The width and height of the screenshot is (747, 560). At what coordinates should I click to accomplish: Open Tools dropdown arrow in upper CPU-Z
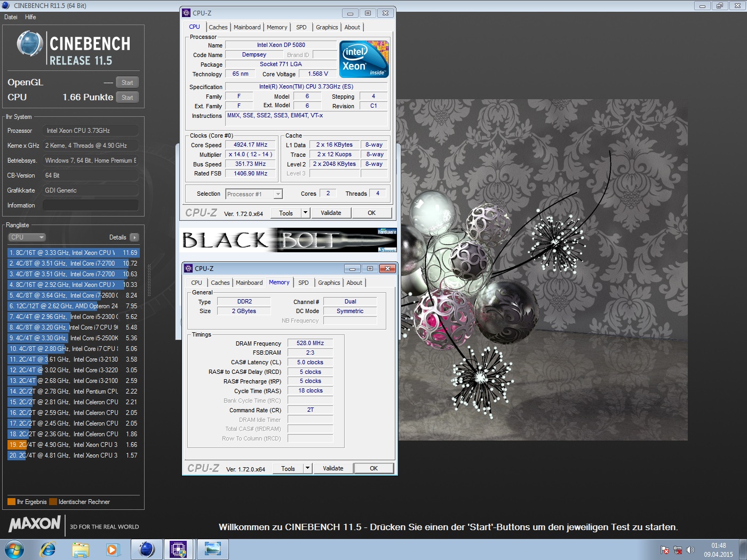(306, 213)
